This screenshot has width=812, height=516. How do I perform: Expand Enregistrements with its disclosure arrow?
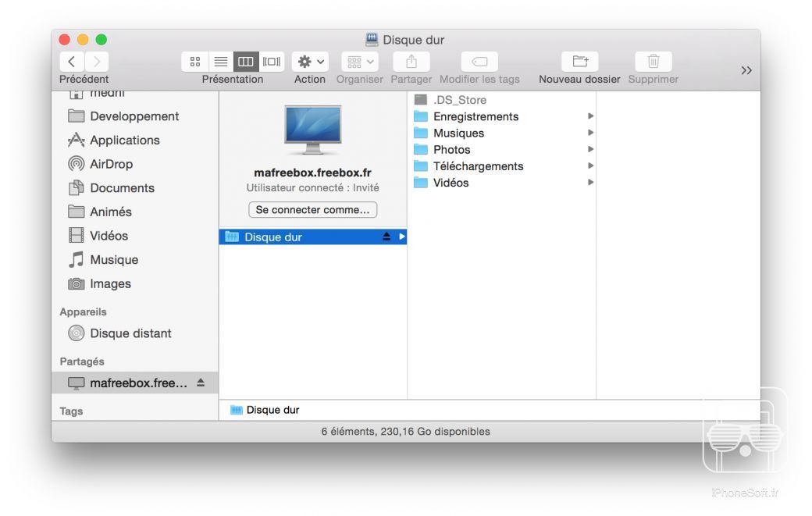tap(590, 116)
